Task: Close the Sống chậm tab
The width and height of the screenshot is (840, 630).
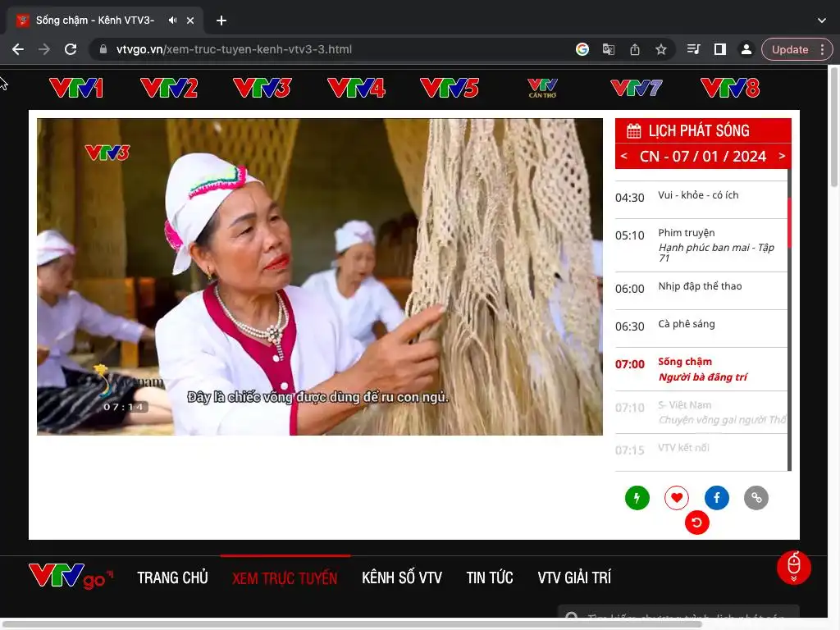Action: tap(190, 21)
